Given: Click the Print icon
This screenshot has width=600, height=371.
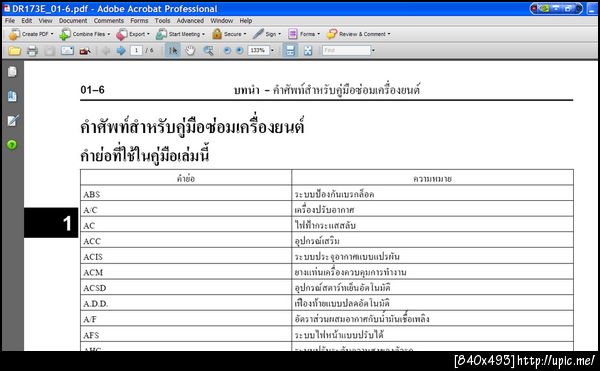Looking at the screenshot, I should 33,50.
